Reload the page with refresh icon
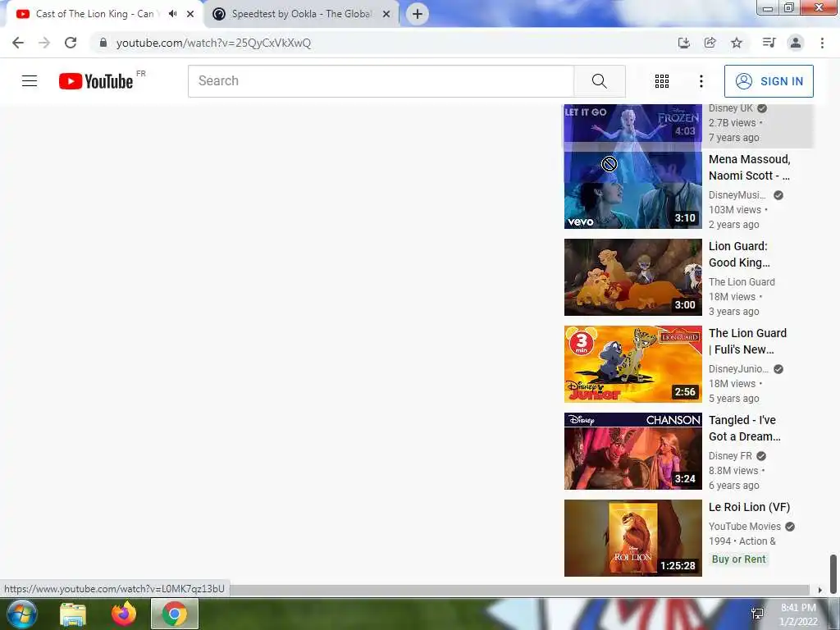This screenshot has height=630, width=840. [71, 43]
